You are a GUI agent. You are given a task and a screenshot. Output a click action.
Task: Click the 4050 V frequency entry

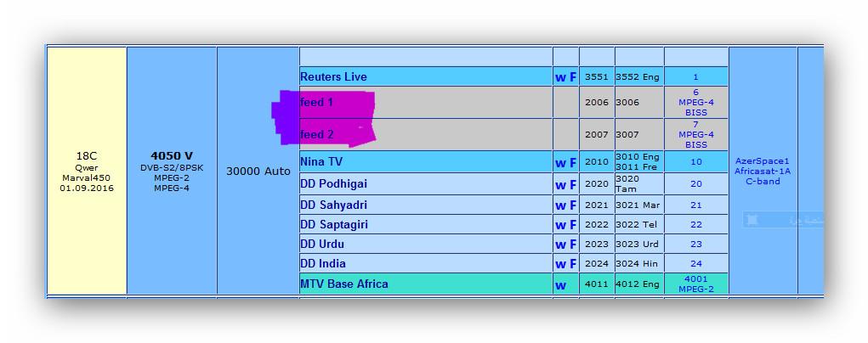(172, 156)
